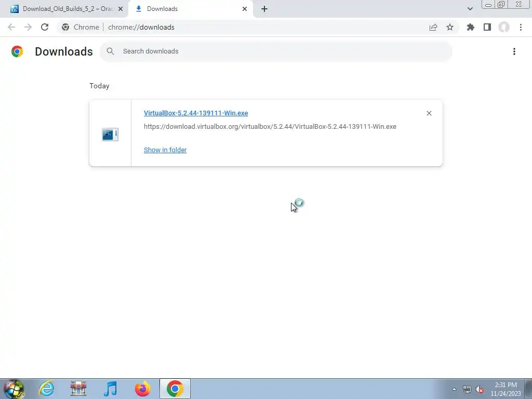532x399 pixels.
Task: Open a new tab with plus button
Action: 264,9
